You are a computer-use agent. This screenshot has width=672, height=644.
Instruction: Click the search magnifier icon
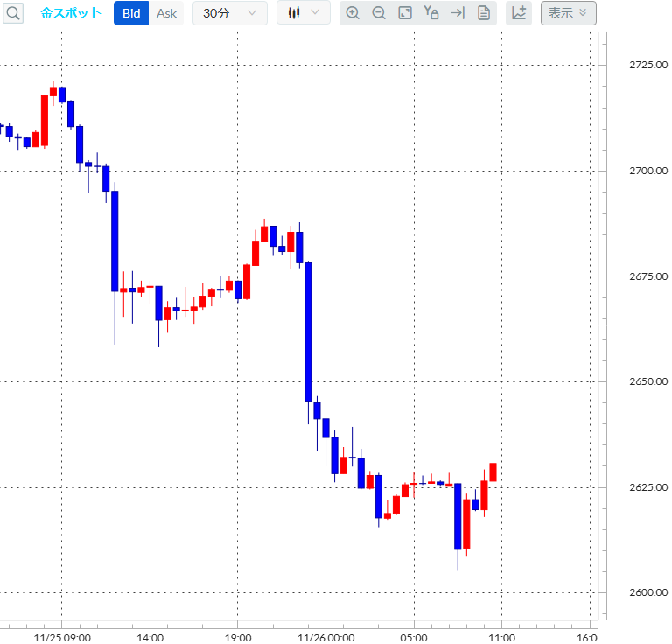(13, 13)
